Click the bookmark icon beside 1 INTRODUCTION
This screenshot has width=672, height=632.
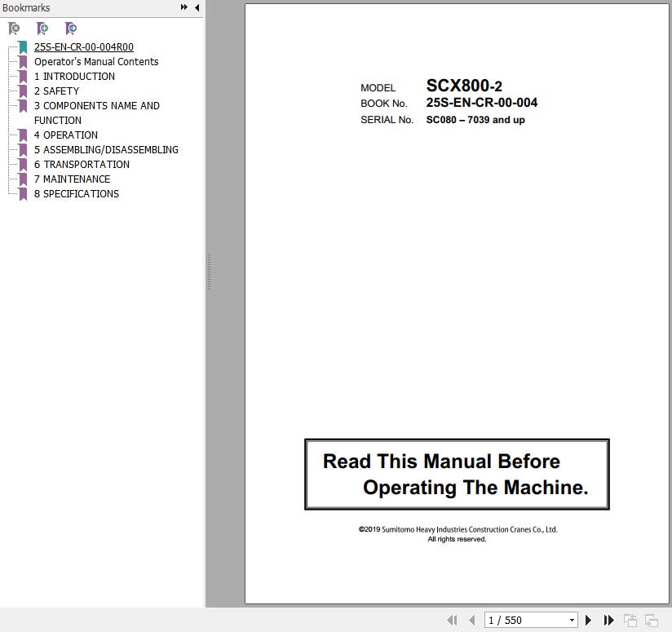tap(23, 77)
